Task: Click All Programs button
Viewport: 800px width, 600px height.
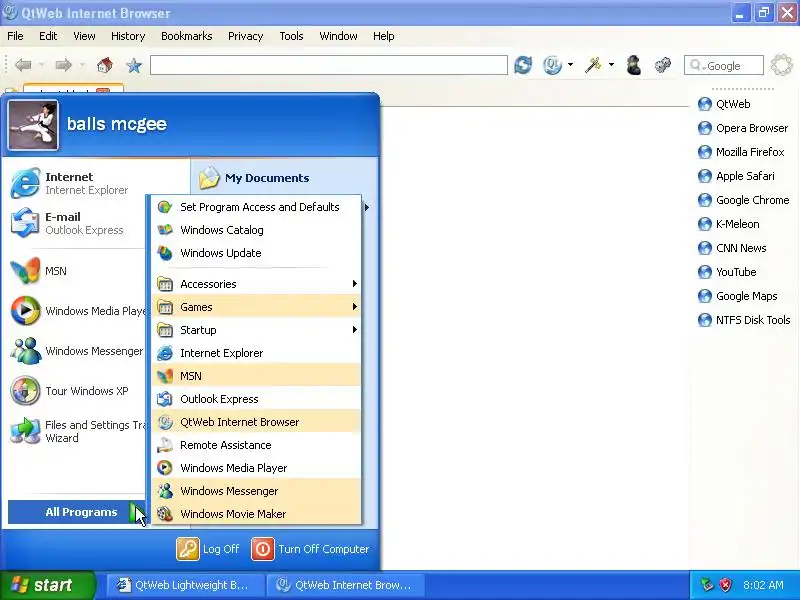Action: coord(77,512)
